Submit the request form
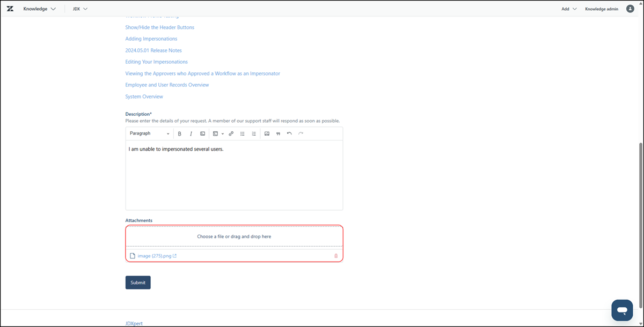644x327 pixels. 138,283
